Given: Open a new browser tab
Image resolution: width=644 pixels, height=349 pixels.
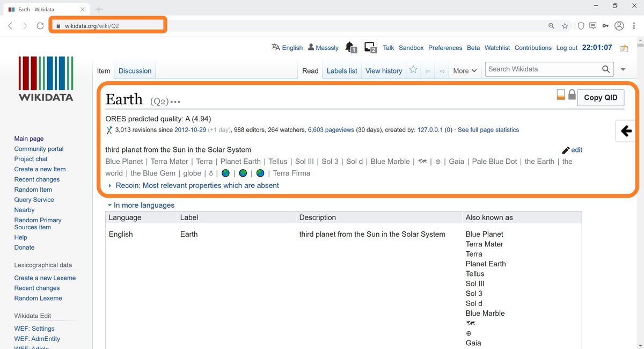Looking at the screenshot, I should pyautogui.click(x=99, y=9).
